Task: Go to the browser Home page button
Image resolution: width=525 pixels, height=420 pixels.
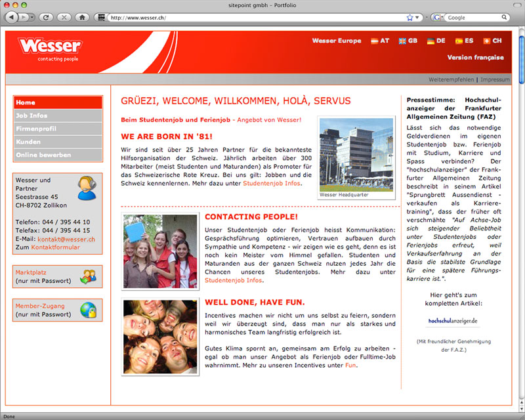Action: (x=82, y=17)
